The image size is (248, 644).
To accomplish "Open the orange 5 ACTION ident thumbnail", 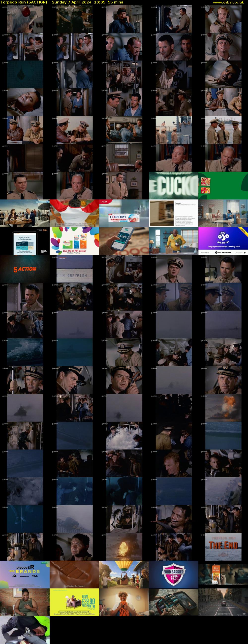I will (x=25, y=269).
